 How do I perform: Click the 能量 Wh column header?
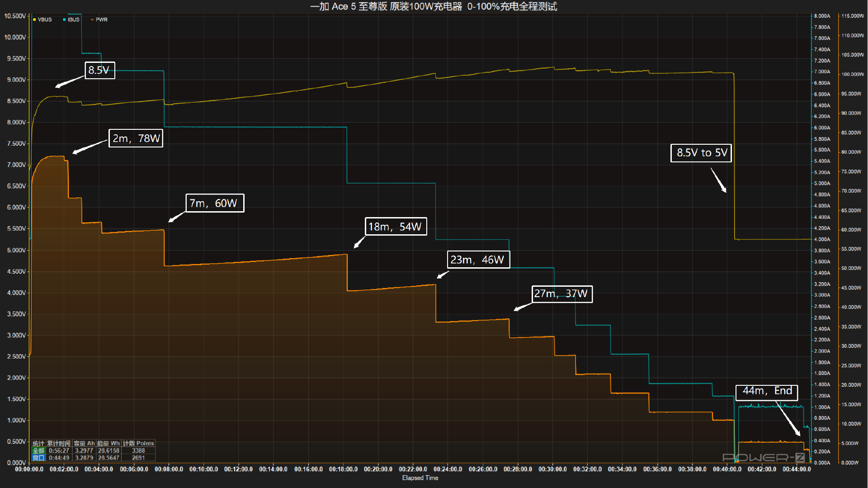(108, 443)
